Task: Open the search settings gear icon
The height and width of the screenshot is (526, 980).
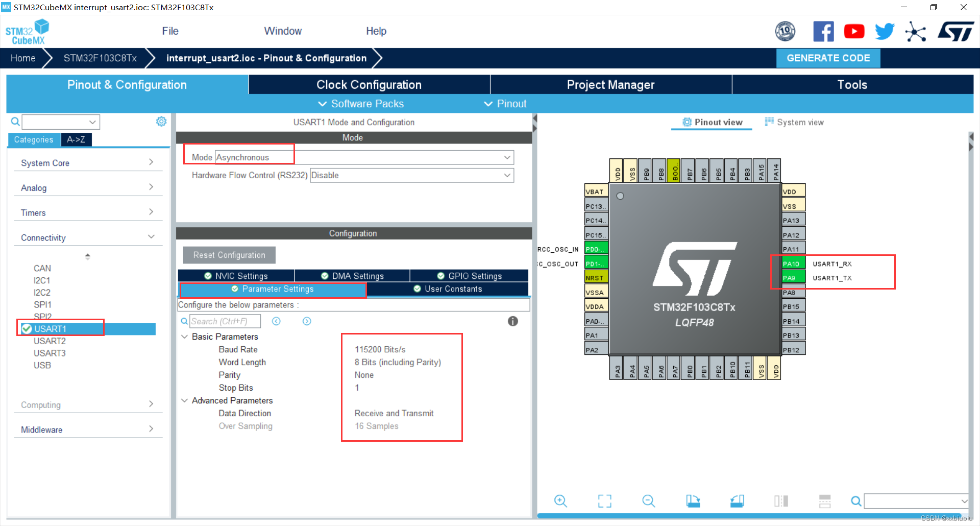Action: click(x=161, y=121)
